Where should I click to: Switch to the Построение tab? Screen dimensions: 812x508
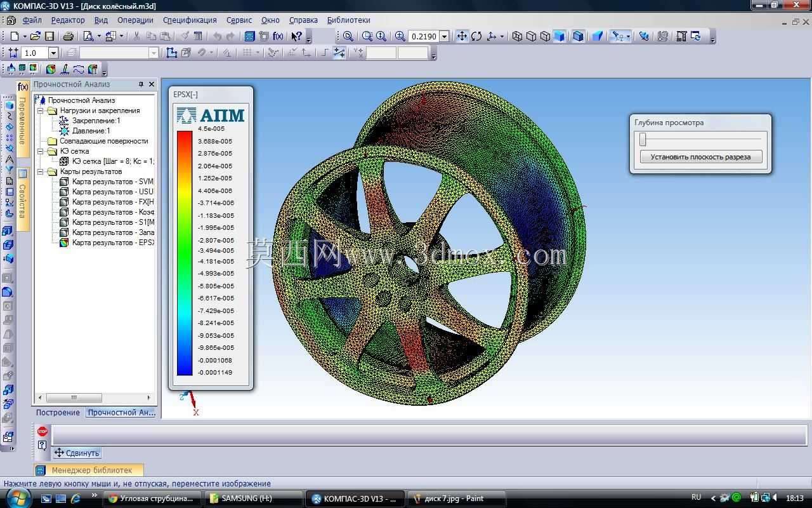click(58, 412)
